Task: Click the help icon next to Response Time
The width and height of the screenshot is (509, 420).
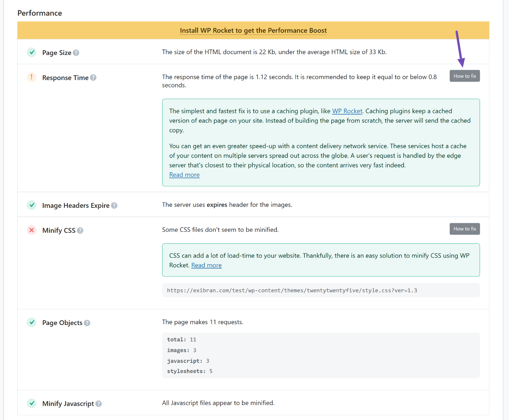Action: [93, 78]
